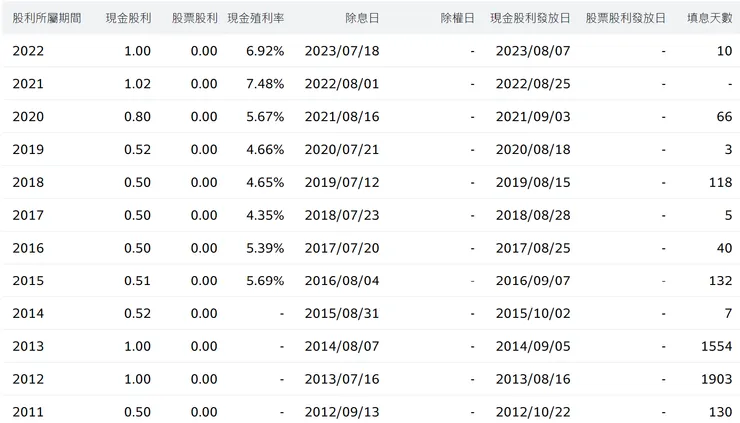Viewport: 740px width, 423px height.
Task: Click the 4.66% yield value
Action: point(265,150)
